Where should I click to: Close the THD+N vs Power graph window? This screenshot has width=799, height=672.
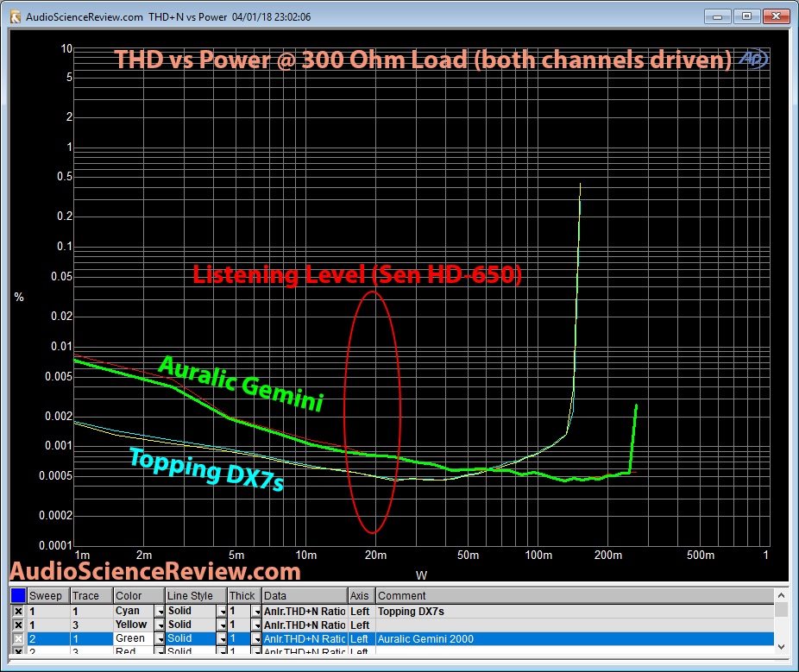click(776, 16)
